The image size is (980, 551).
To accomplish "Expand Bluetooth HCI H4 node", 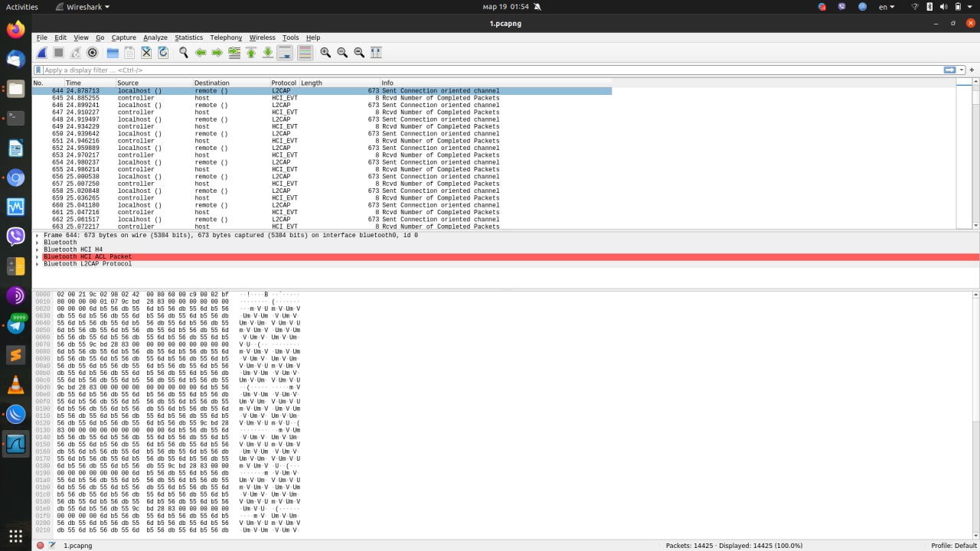I will point(38,249).
